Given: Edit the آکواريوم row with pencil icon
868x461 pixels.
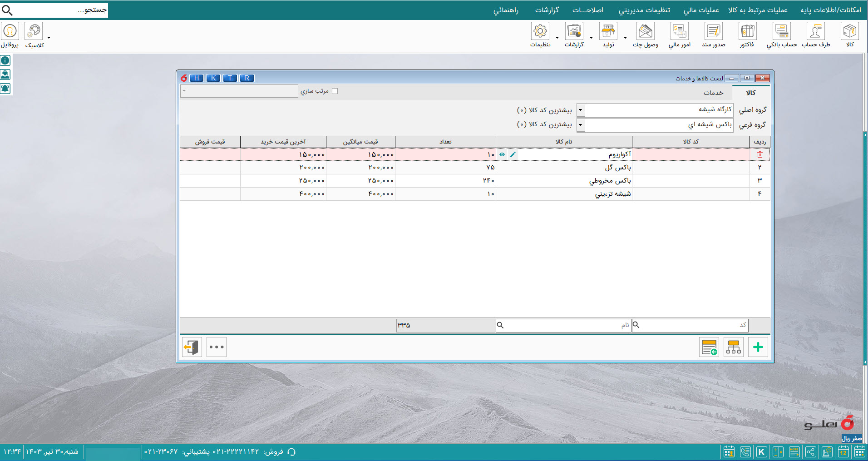Looking at the screenshot, I should (513, 155).
